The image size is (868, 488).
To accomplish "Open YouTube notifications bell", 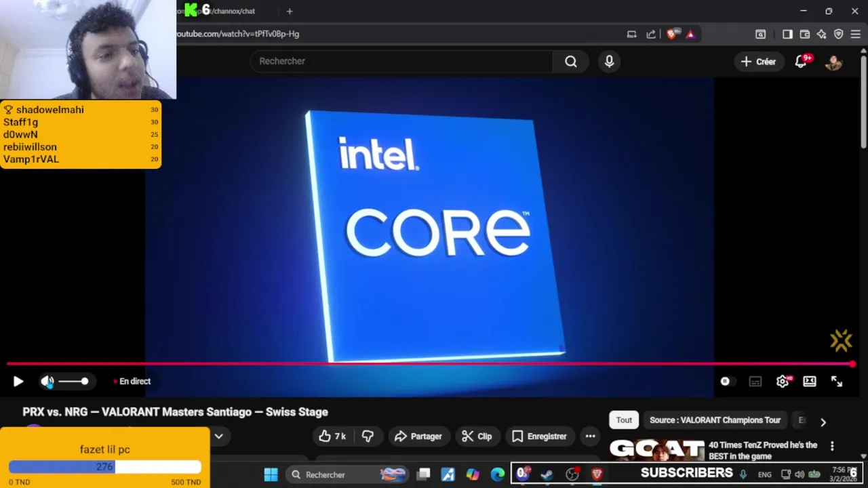I will coord(802,62).
